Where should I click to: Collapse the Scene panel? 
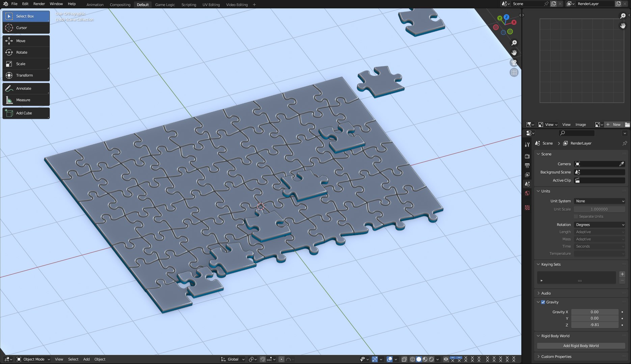coord(546,154)
